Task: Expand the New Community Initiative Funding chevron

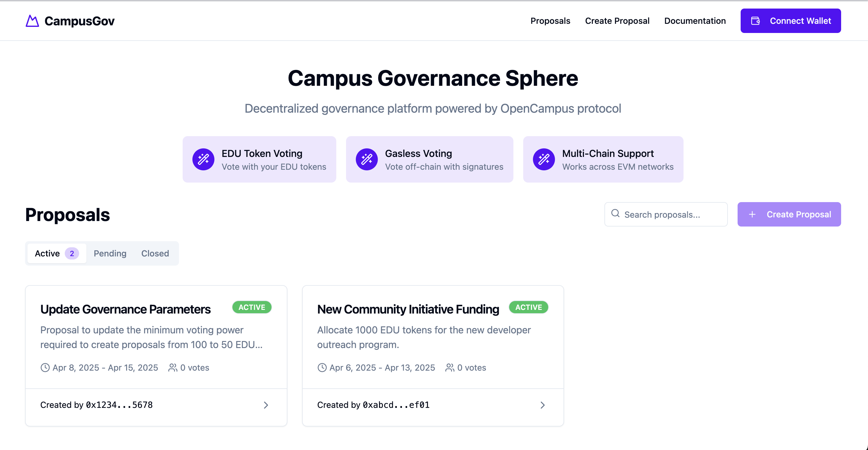Action: 542,405
